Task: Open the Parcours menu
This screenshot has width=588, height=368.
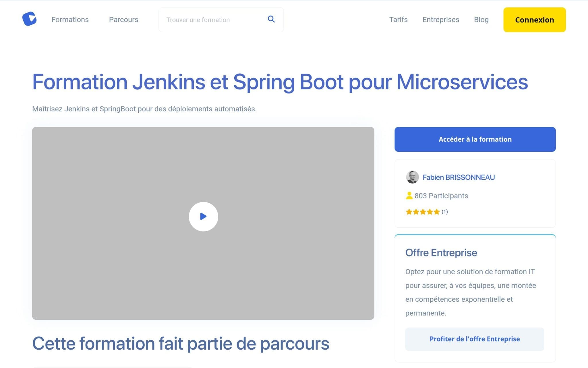Action: (x=123, y=20)
